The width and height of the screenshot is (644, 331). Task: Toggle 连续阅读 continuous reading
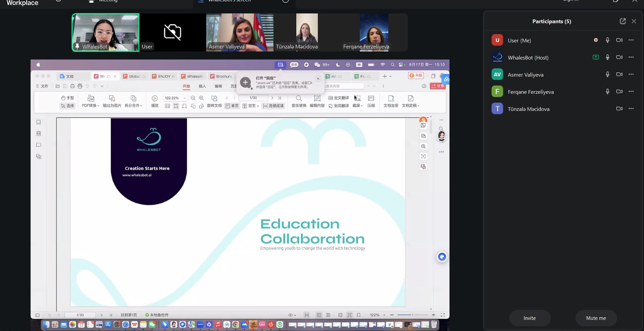pos(273,106)
